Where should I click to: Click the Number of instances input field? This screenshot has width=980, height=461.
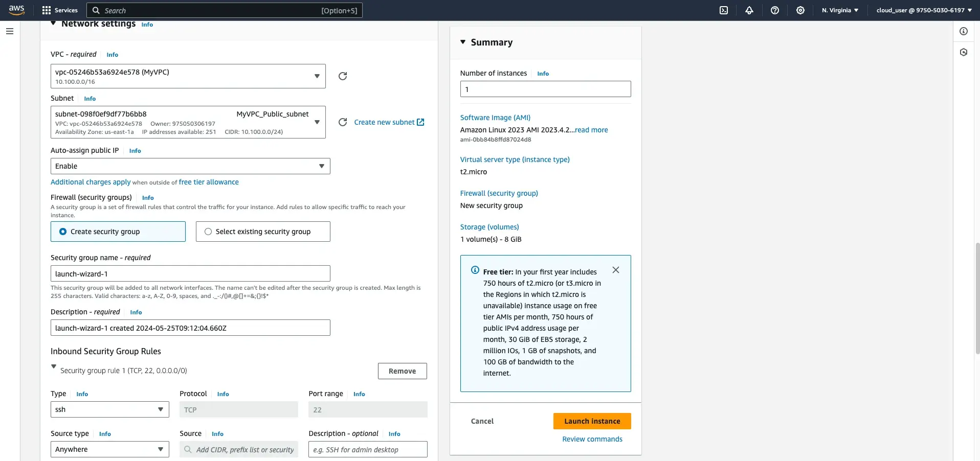click(545, 88)
